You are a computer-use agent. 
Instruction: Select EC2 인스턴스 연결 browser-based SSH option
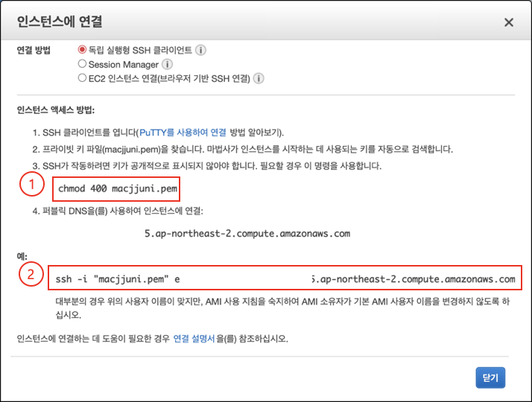coord(82,78)
